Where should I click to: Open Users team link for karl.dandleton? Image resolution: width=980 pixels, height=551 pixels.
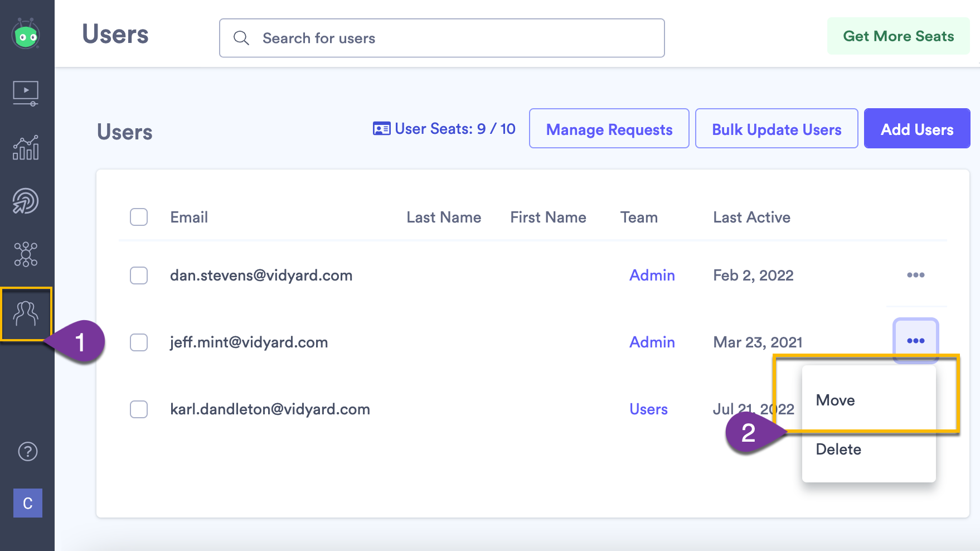tap(648, 409)
